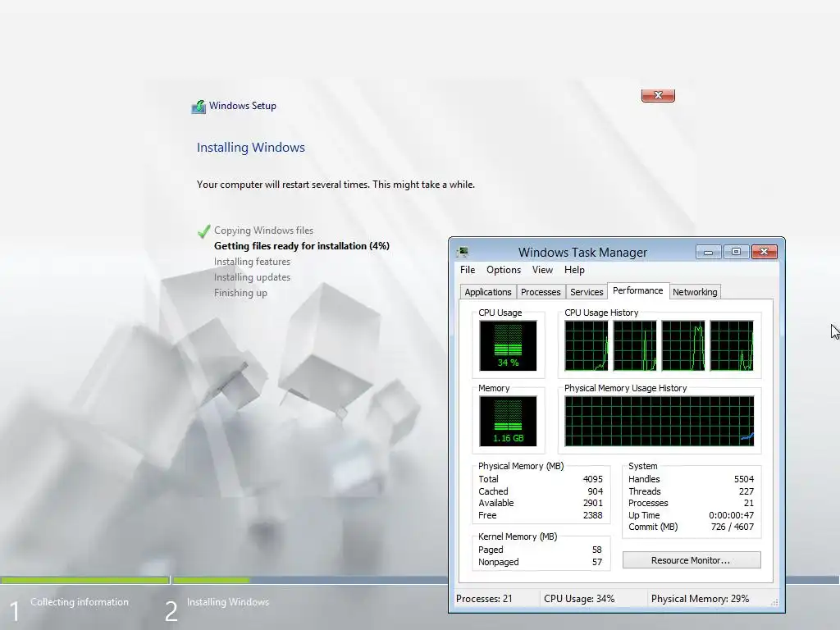
Task: Close the Windows Task Manager window
Action: pos(764,252)
